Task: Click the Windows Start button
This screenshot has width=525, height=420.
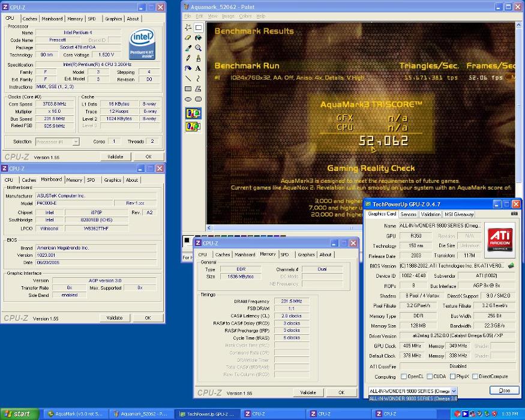Action: coord(19,414)
